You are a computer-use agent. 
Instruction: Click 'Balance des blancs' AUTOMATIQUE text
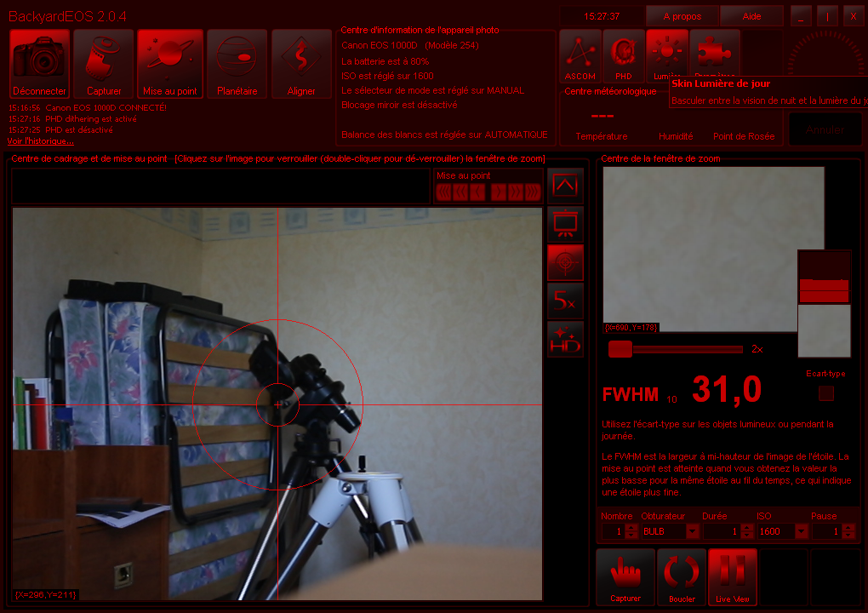coord(444,135)
